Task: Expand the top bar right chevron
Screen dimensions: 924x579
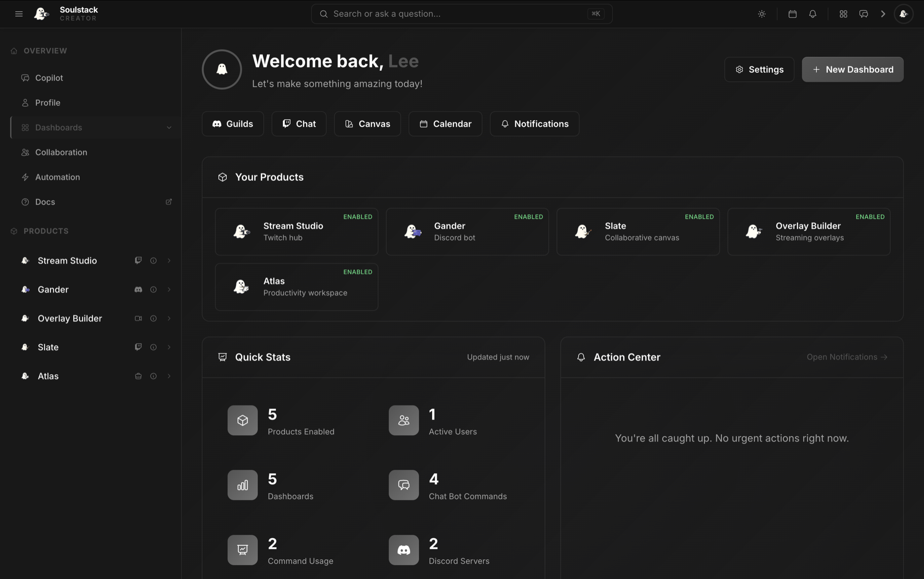Action: [x=883, y=14]
